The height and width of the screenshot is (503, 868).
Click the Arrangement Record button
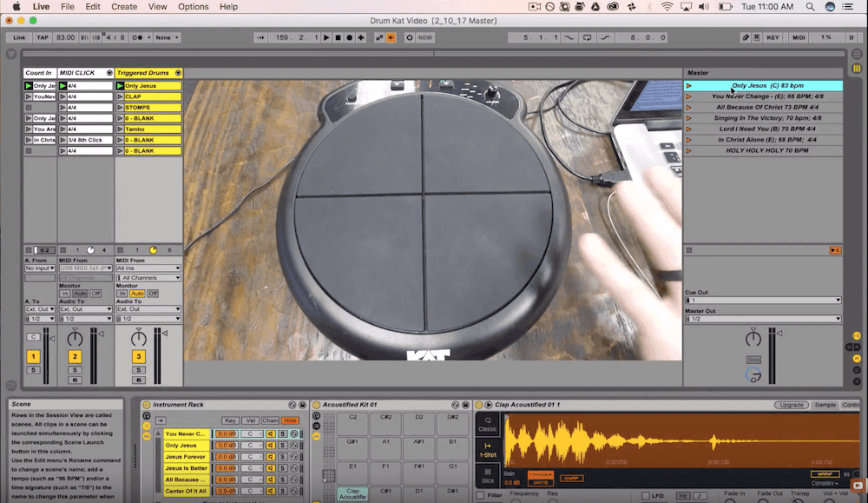[349, 37]
